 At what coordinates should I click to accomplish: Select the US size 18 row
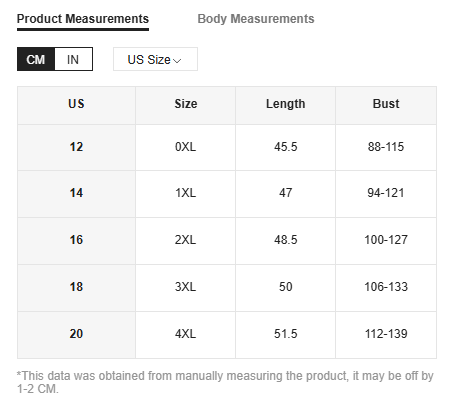pos(227,287)
